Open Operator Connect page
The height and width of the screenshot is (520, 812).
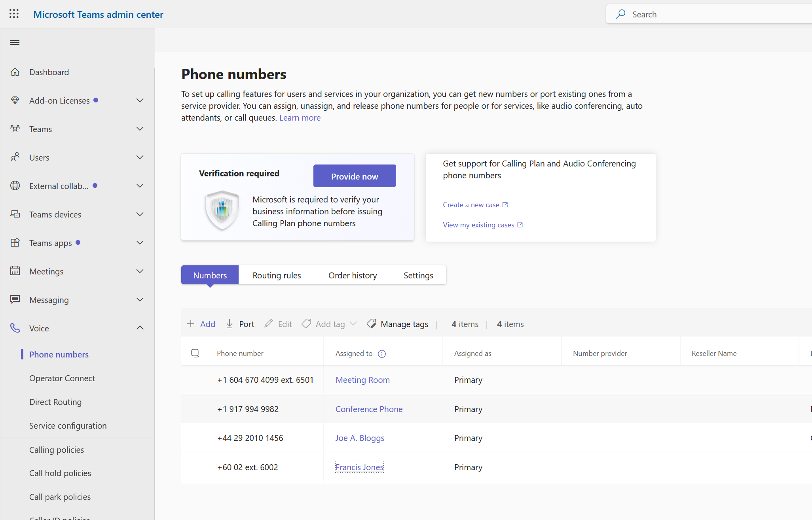tap(62, 378)
